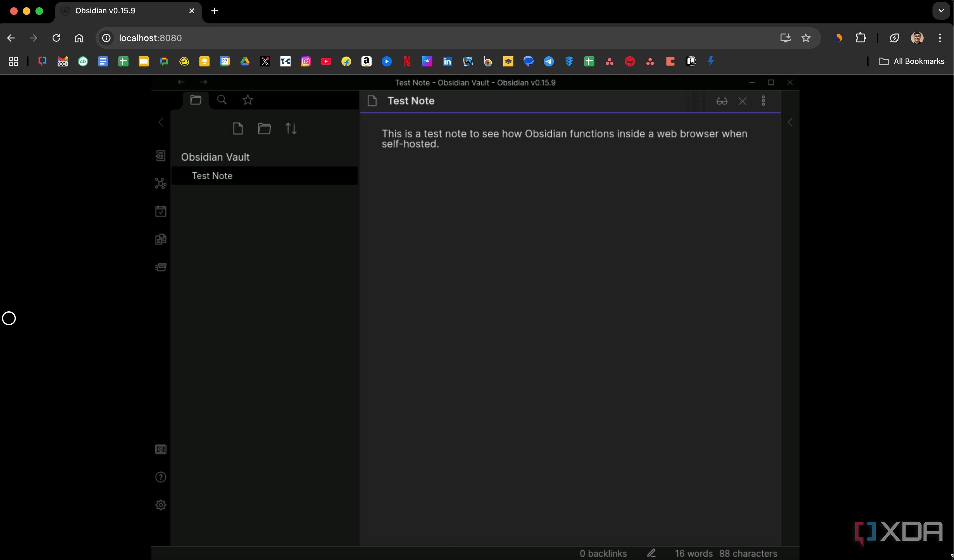Open the tab search dropdown arrow

coord(941,10)
